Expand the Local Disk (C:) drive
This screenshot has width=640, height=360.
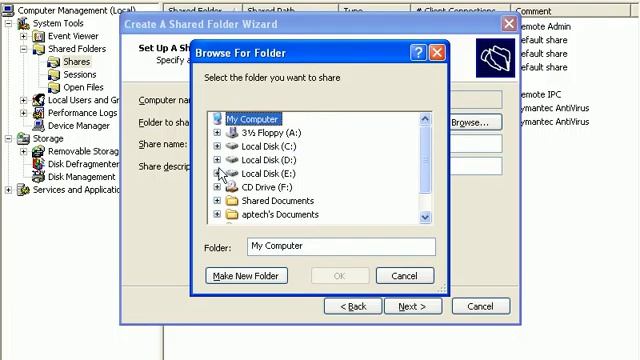tap(217, 146)
